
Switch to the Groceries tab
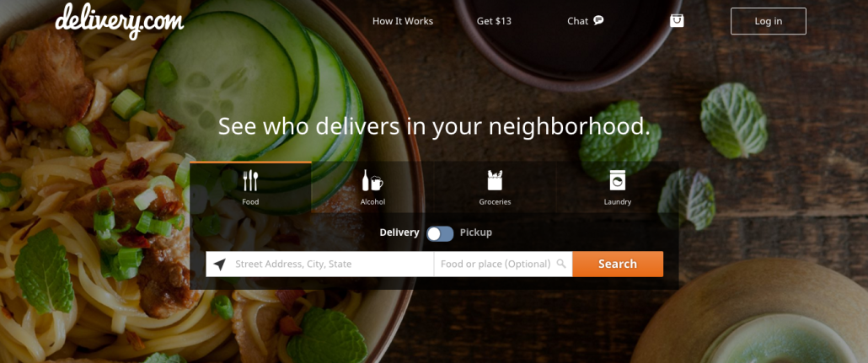(x=495, y=187)
